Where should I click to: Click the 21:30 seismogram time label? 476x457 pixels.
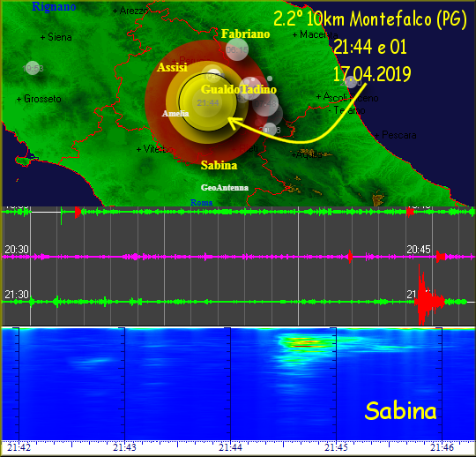(17, 295)
